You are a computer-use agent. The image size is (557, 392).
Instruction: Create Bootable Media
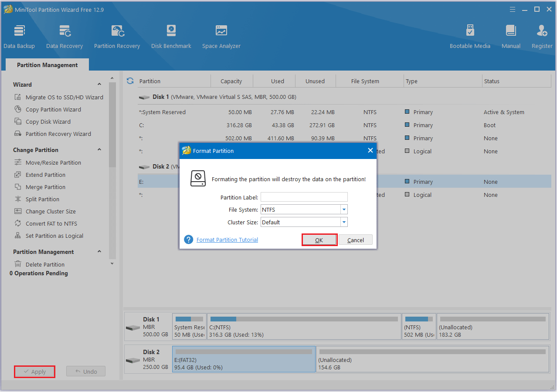pyautogui.click(x=470, y=37)
